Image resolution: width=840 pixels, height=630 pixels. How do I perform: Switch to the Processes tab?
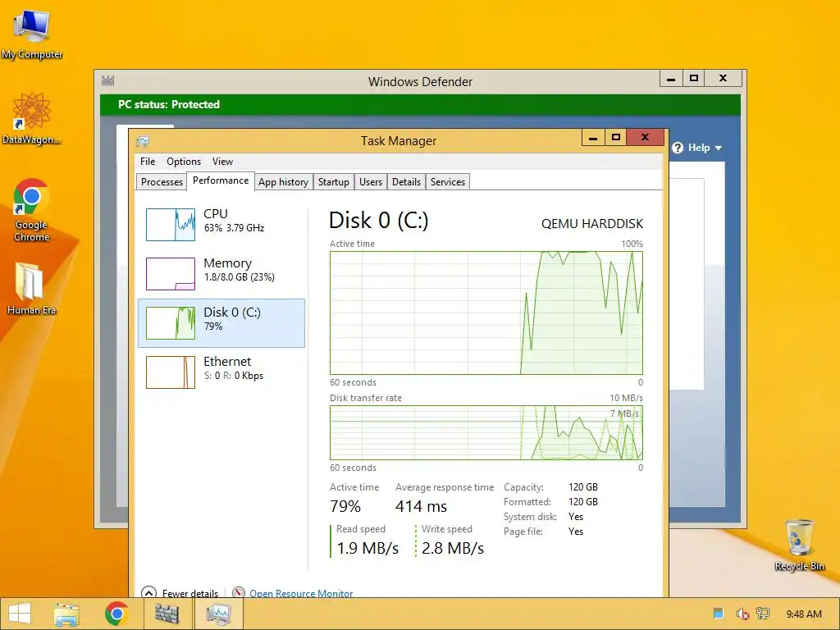point(162,181)
